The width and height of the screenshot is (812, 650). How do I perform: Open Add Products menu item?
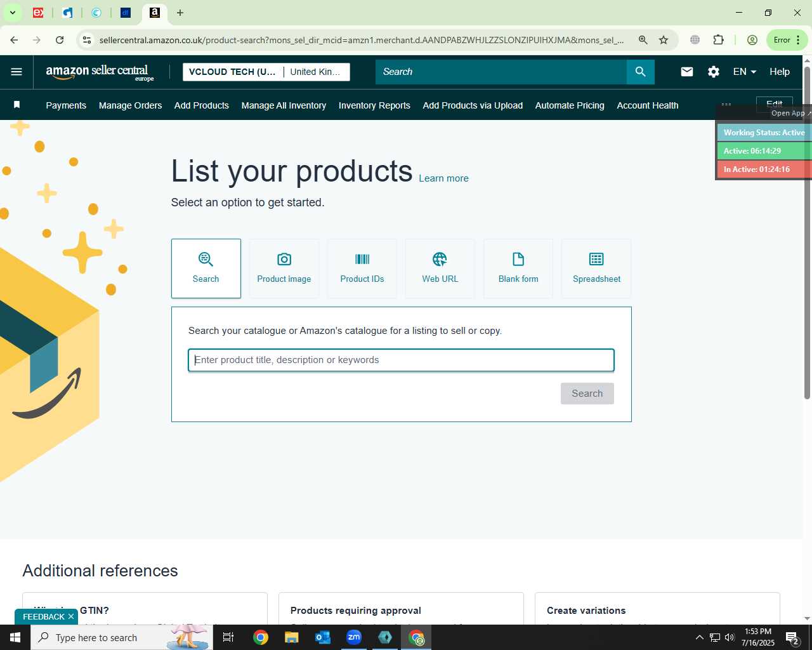tap(202, 105)
